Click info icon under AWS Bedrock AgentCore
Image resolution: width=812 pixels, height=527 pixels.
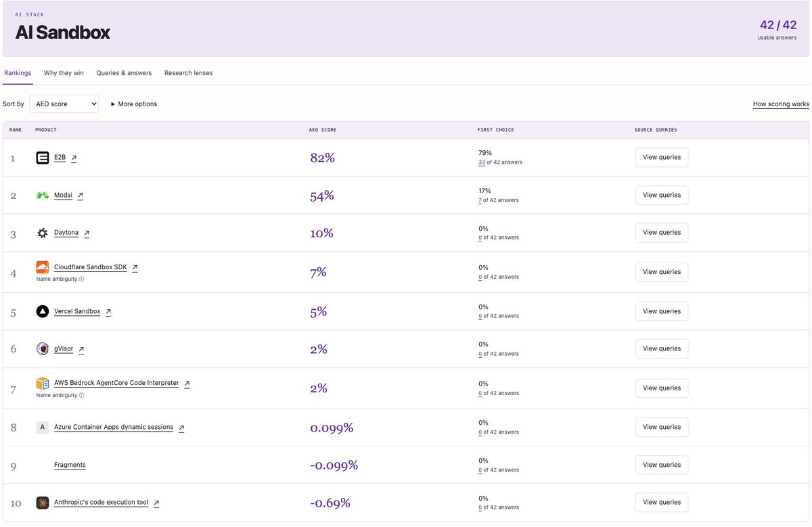click(x=82, y=395)
